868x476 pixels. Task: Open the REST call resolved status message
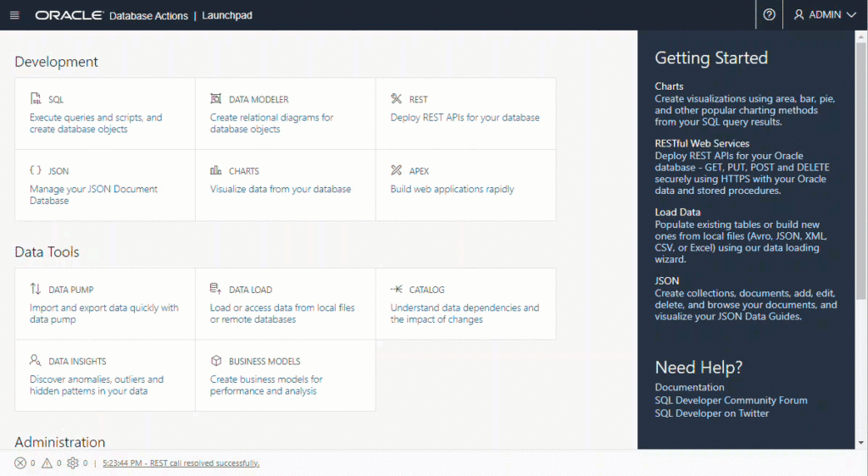[181, 463]
